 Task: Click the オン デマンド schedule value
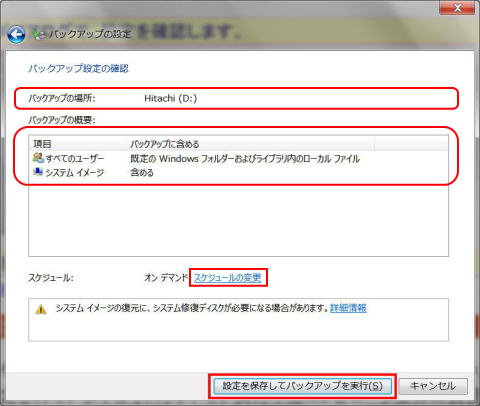pos(166,277)
